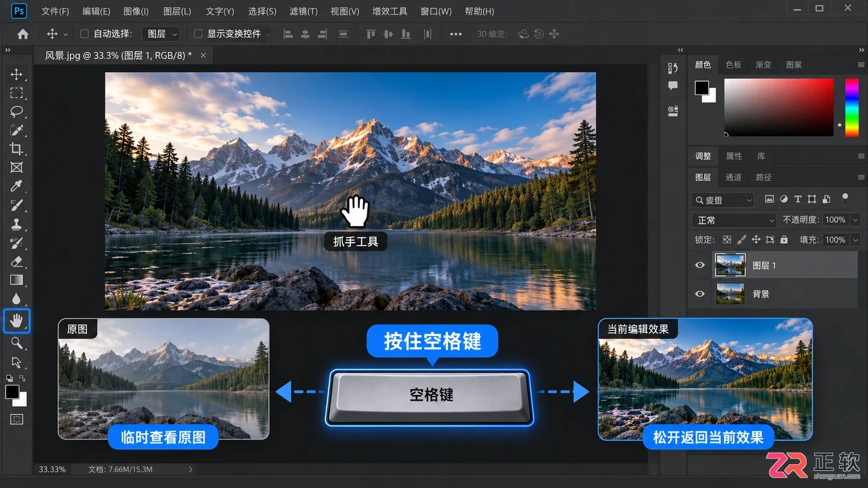Hide the 背景 layer eye
Screen dimensions: 868x488
click(700, 294)
